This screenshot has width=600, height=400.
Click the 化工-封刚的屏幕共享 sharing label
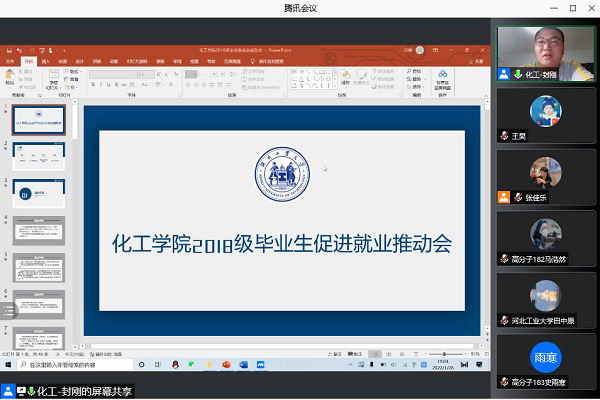[83, 391]
